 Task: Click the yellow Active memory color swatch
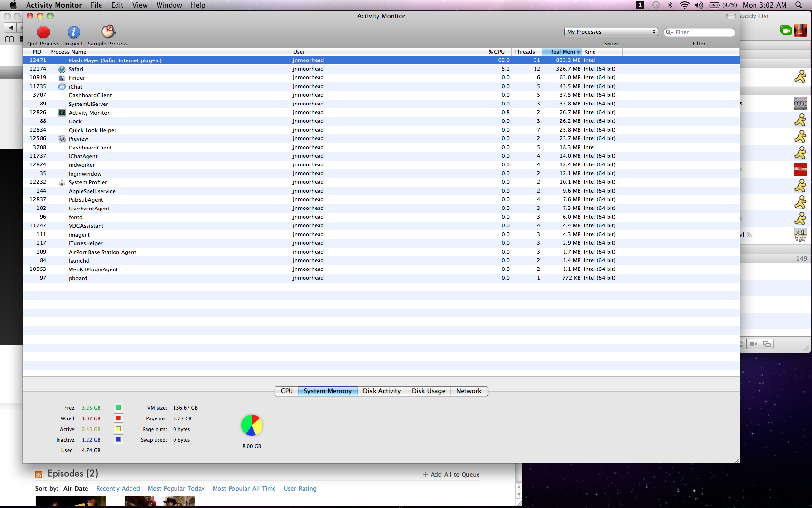118,429
